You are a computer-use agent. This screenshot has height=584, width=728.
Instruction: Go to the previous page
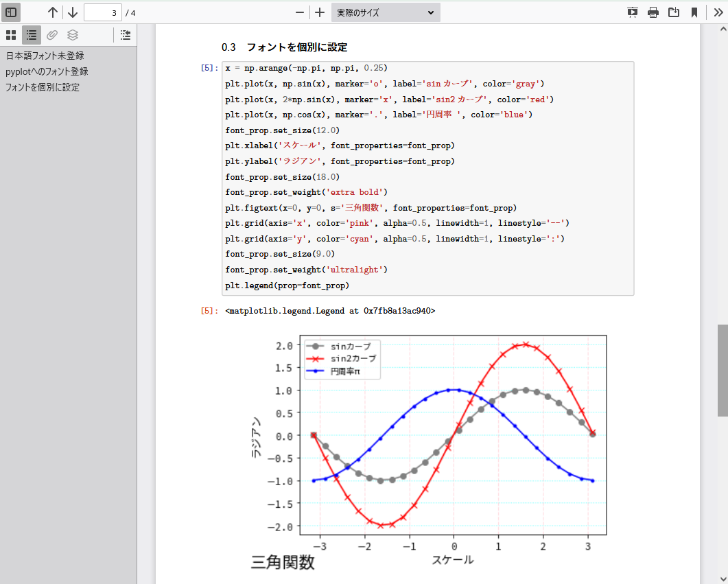(x=52, y=12)
